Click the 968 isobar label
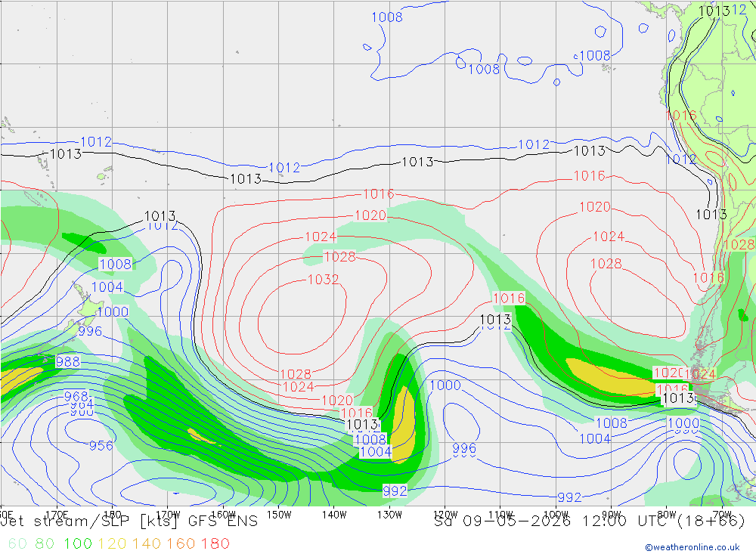Viewport: 756px width, 554px height. pyautogui.click(x=76, y=396)
